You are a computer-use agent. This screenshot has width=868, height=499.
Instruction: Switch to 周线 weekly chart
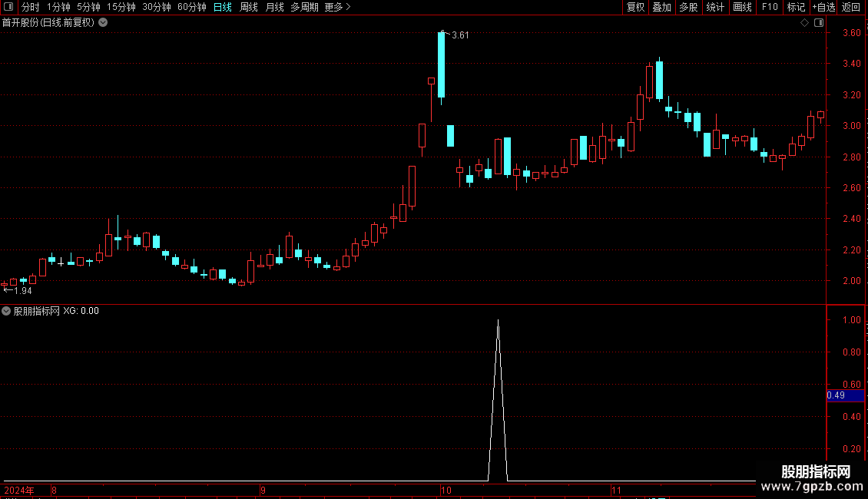(x=249, y=7)
